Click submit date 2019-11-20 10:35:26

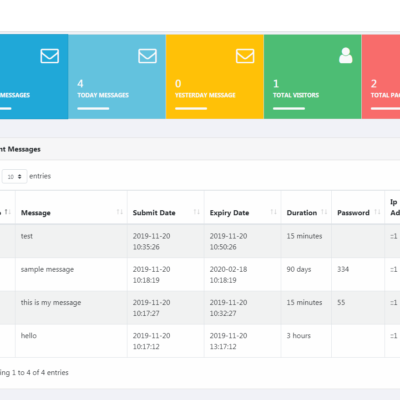[x=151, y=241]
